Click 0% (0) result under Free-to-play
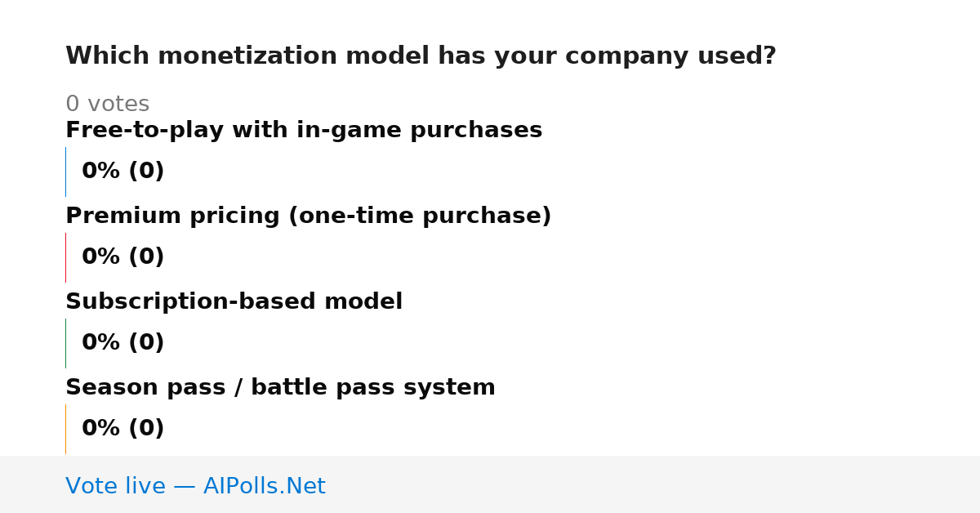The height and width of the screenshot is (513, 980). tap(123, 172)
